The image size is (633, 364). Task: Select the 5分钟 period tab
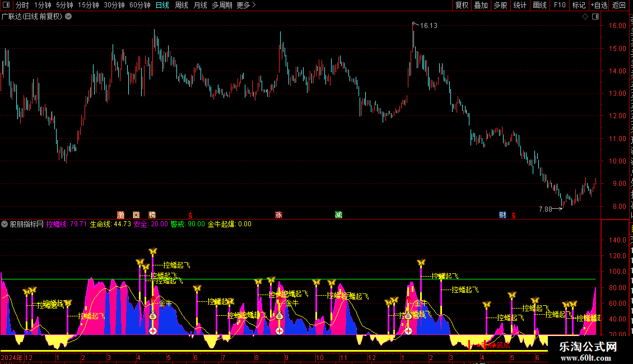(64, 5)
